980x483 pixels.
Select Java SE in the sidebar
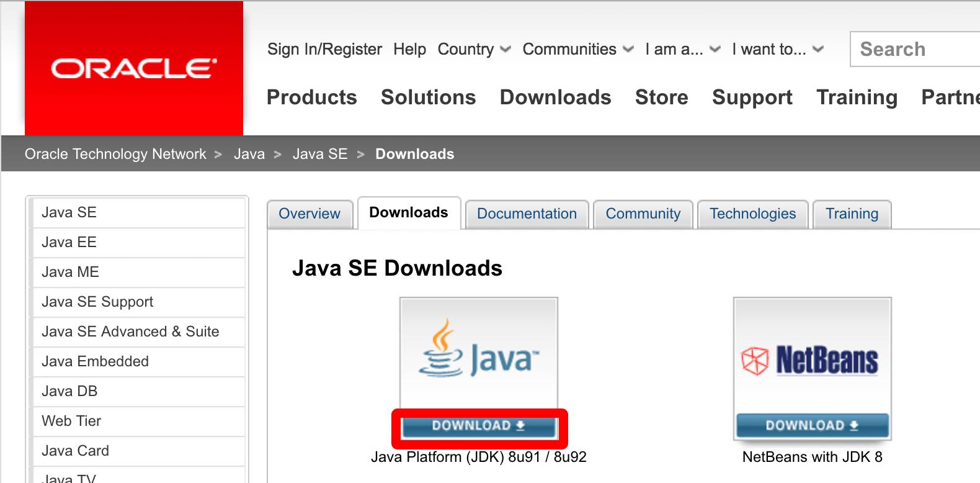pos(139,212)
